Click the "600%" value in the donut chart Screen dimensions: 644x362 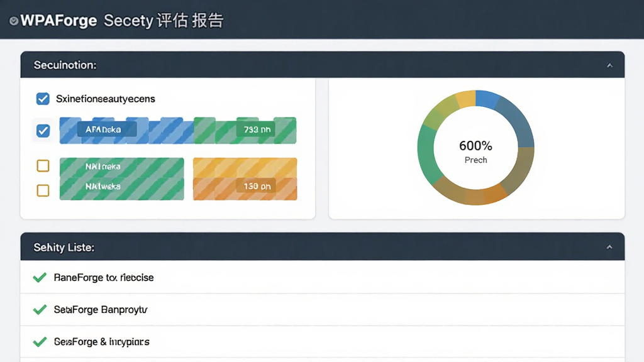475,146
